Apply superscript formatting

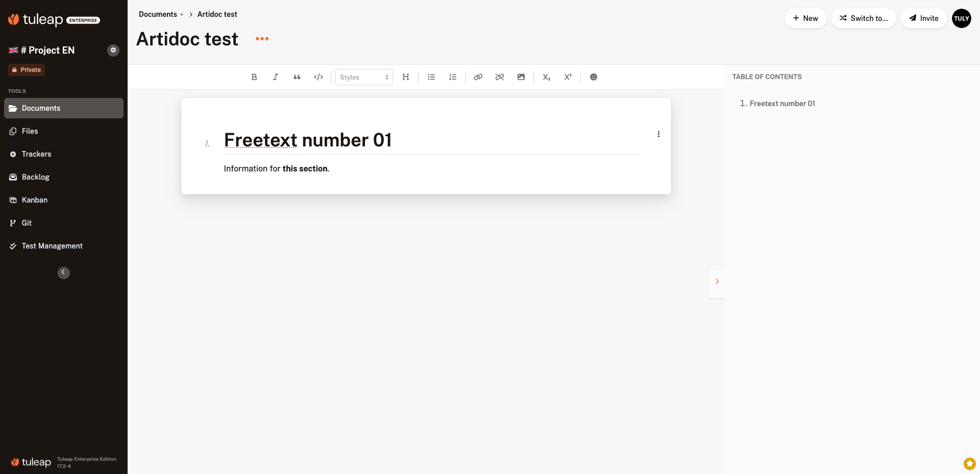[568, 77]
